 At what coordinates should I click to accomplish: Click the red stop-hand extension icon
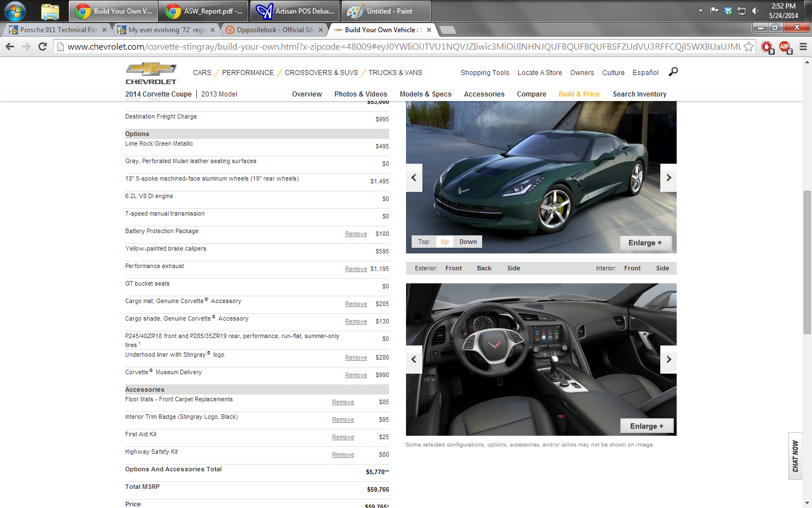point(767,47)
